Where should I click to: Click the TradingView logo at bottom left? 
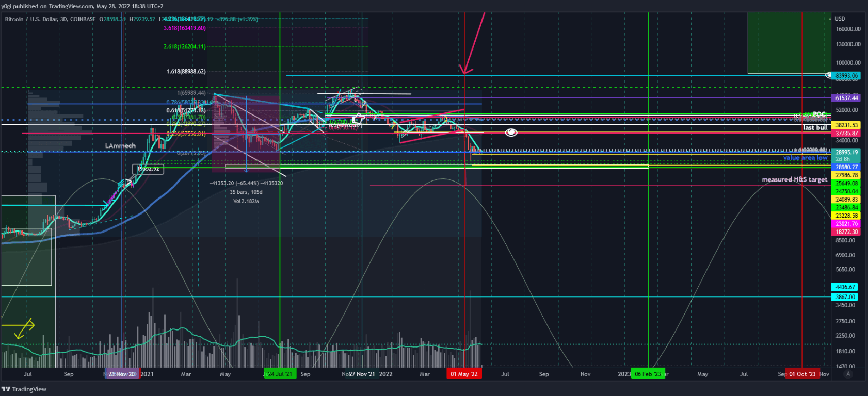pyautogui.click(x=24, y=389)
